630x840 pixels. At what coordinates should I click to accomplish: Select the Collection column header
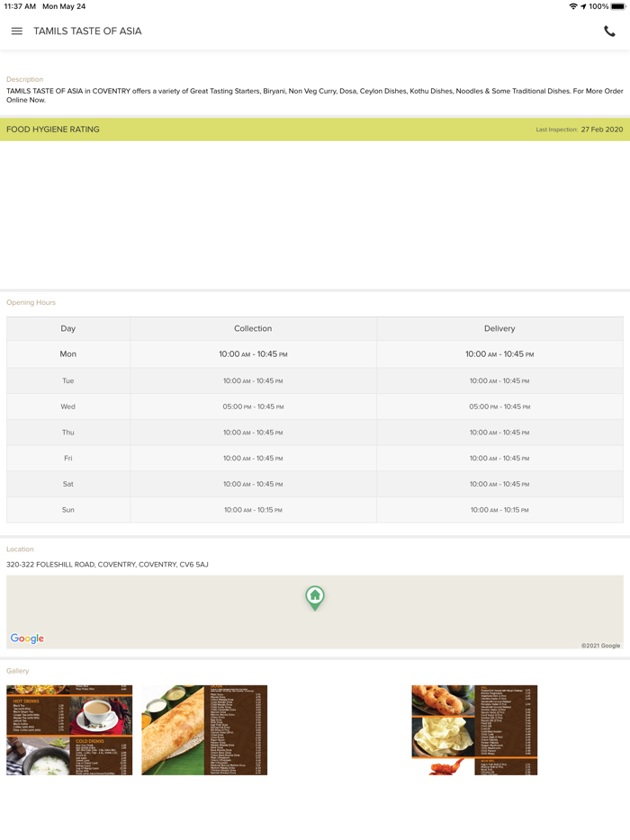[253, 328]
